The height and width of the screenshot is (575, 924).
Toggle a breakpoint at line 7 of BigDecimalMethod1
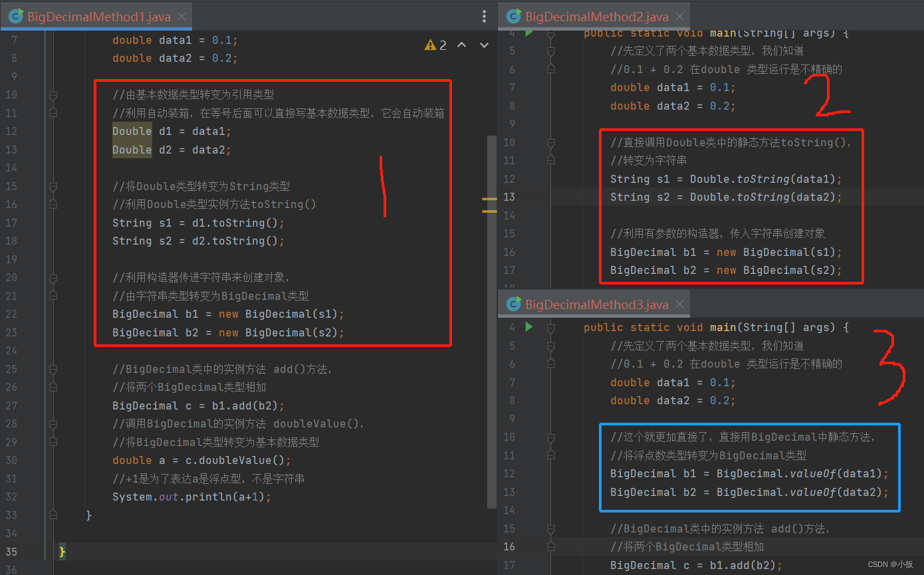(x=35, y=40)
